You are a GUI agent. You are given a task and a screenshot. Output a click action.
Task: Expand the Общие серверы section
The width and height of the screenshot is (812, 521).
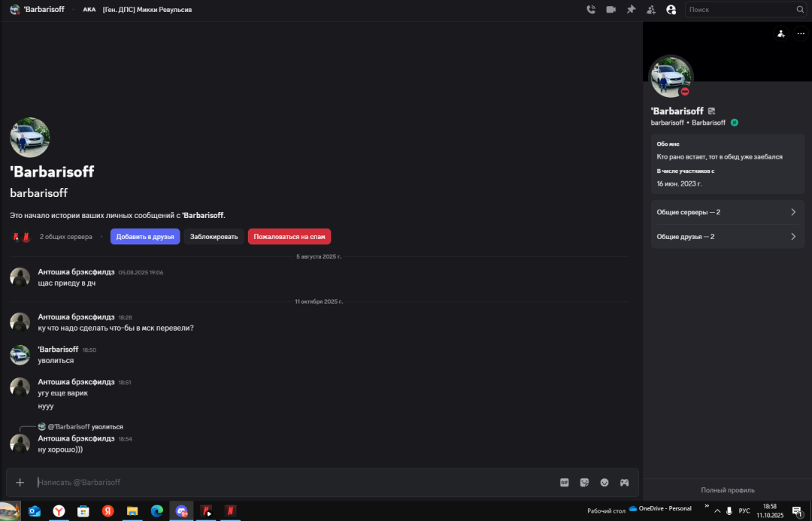pos(727,212)
